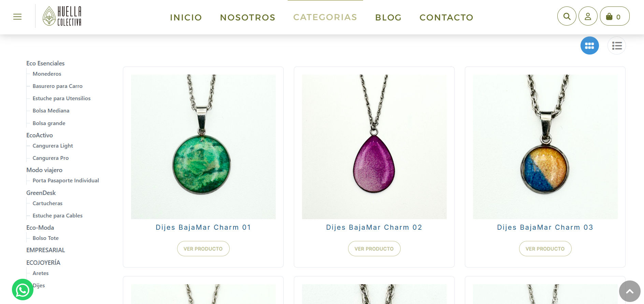Click VER PRODUCTO for Charm 01
The image size is (644, 304).
tap(203, 249)
